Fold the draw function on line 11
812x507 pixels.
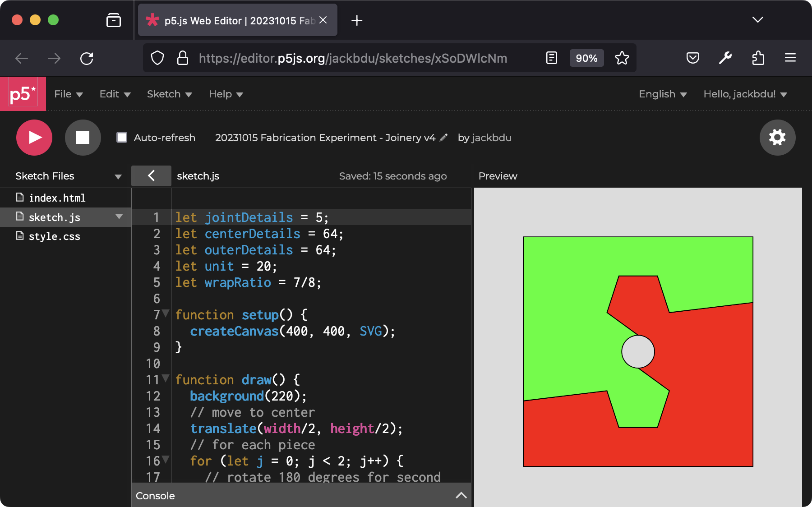pyautogui.click(x=166, y=378)
